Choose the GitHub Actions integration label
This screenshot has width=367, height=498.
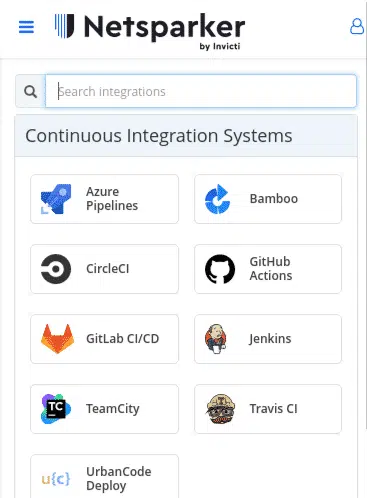271,269
